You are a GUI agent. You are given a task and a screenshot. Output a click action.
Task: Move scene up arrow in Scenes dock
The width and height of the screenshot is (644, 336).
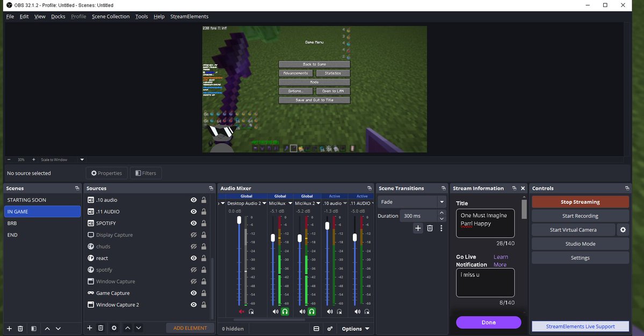(x=47, y=328)
